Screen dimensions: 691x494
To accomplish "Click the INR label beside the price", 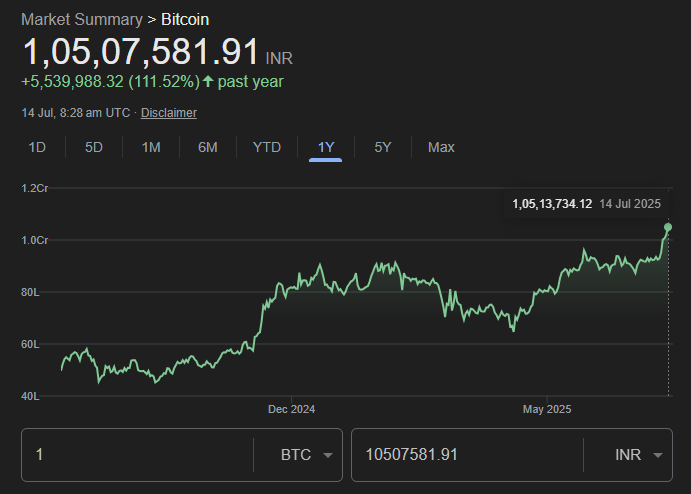I will pyautogui.click(x=279, y=58).
